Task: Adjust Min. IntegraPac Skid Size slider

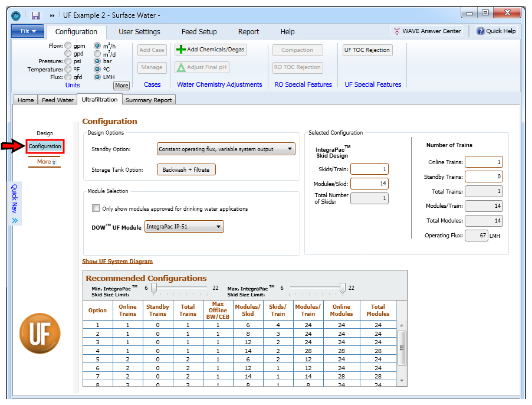Action: pyautogui.click(x=154, y=288)
